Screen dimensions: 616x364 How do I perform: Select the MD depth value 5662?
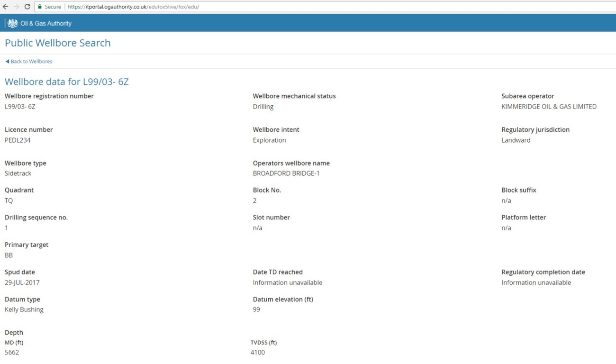click(x=12, y=353)
